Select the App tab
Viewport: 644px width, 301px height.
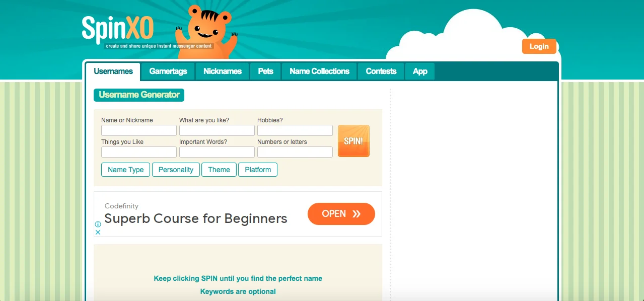pyautogui.click(x=420, y=71)
